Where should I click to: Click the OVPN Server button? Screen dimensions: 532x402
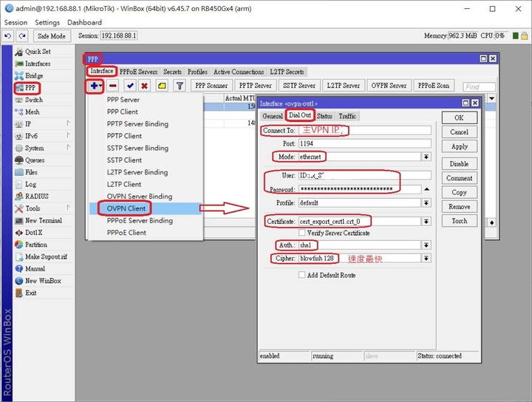point(389,86)
